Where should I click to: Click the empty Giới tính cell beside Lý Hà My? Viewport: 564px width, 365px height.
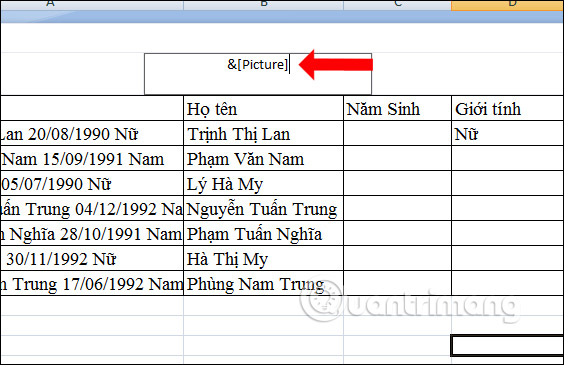point(508,183)
